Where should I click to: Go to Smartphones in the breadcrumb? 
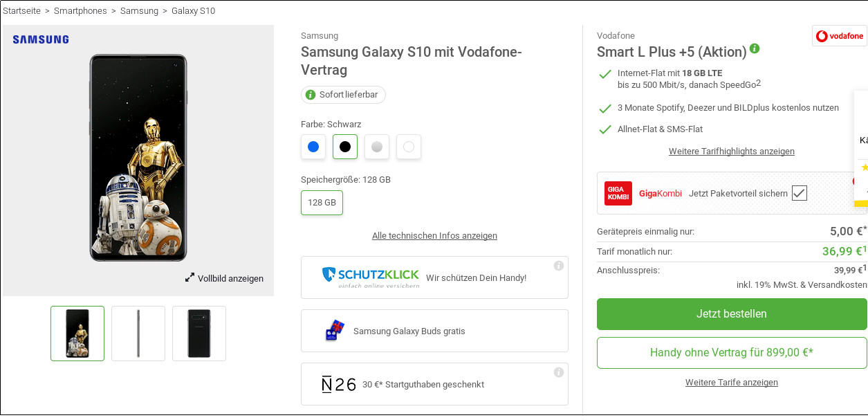(x=80, y=11)
